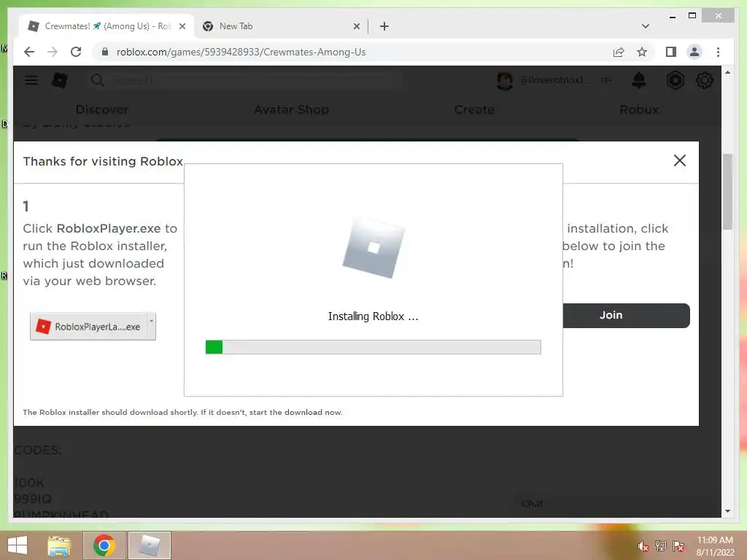Click the page vertical scrollbar thumb
This screenshot has width=747, height=560.
727,192
